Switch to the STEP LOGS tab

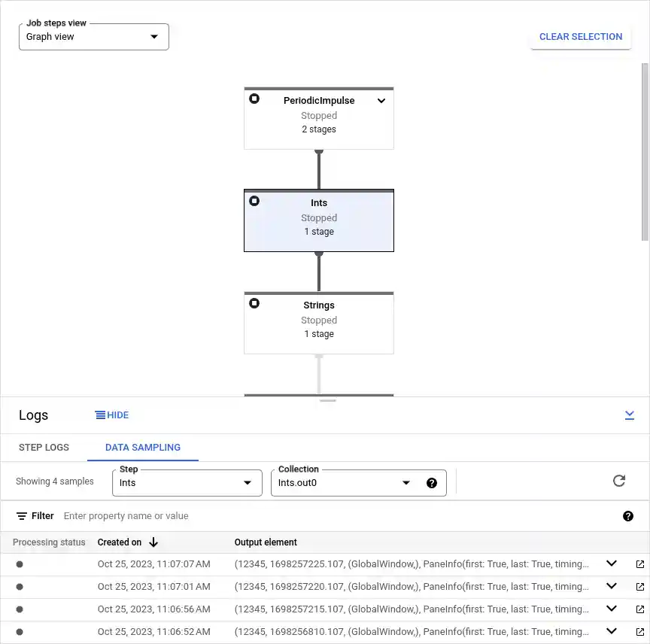point(44,447)
